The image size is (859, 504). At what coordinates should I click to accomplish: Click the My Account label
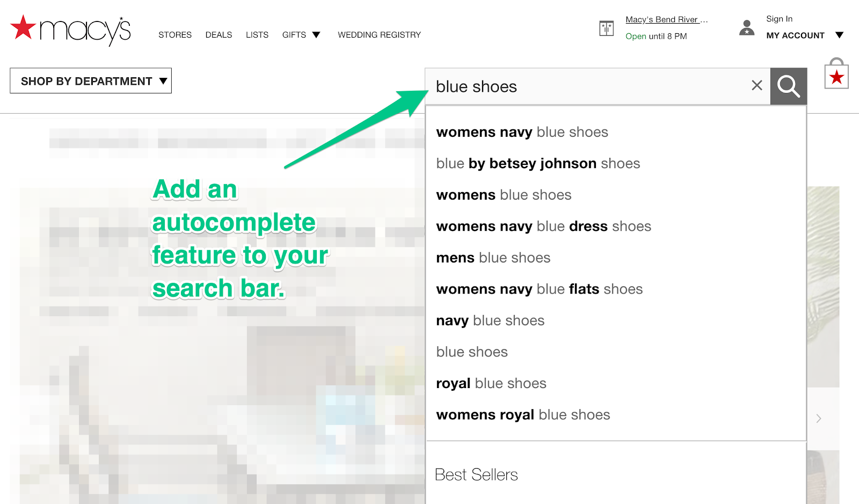tap(795, 35)
